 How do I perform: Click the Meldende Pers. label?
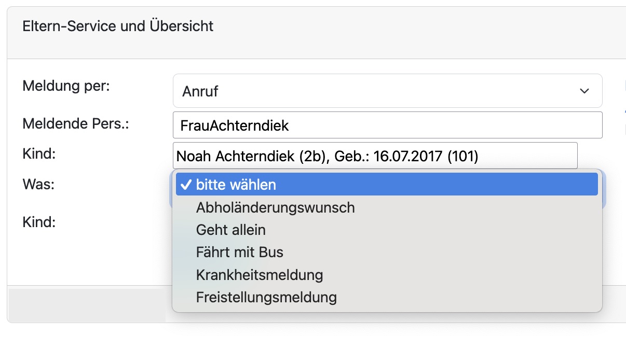pyautogui.click(x=75, y=124)
